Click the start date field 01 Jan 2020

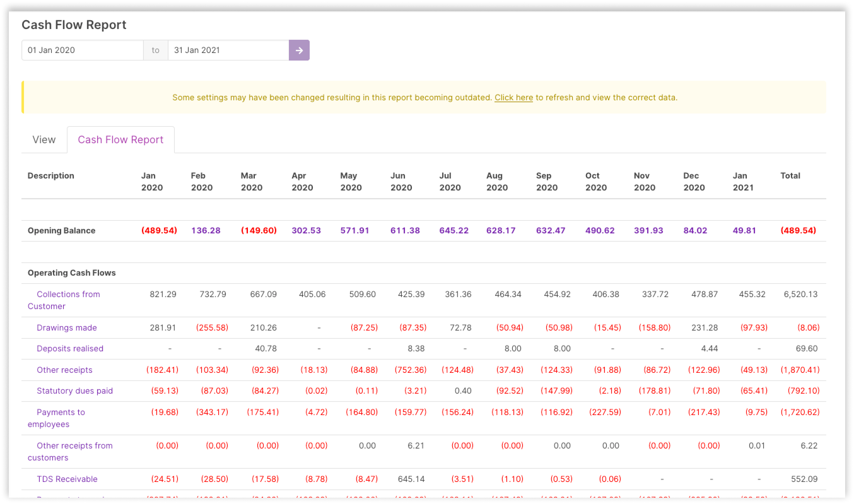(83, 50)
